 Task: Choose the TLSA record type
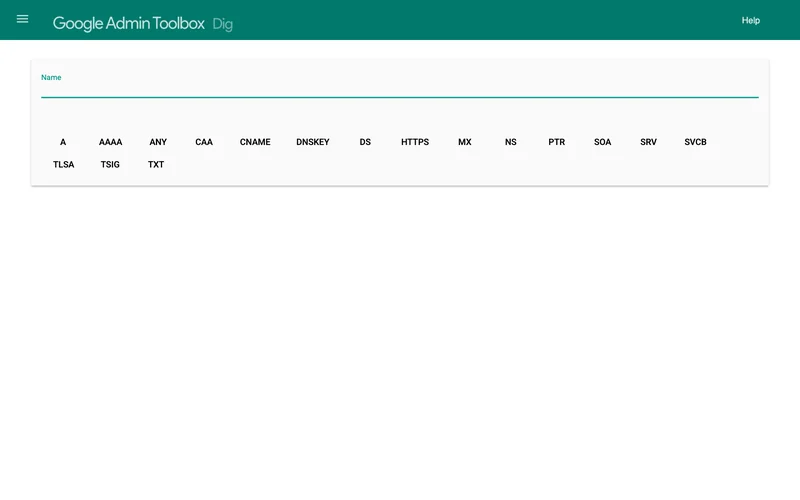(64, 164)
